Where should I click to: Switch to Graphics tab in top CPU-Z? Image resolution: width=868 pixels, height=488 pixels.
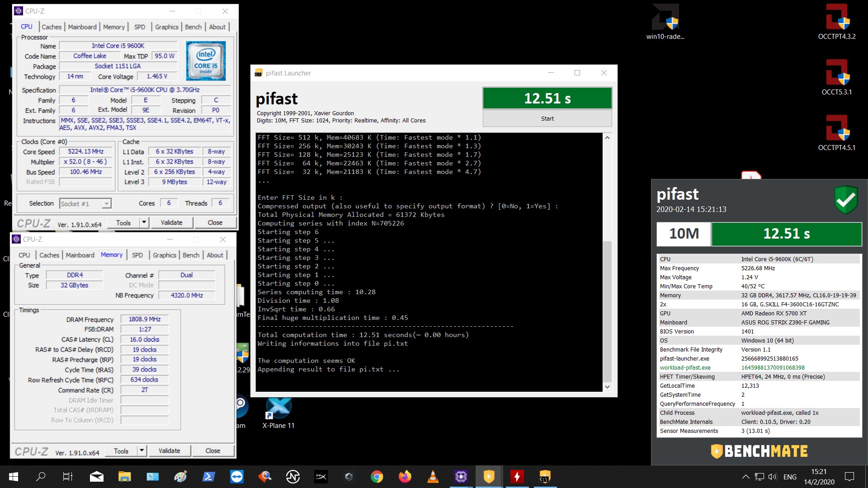coord(167,27)
